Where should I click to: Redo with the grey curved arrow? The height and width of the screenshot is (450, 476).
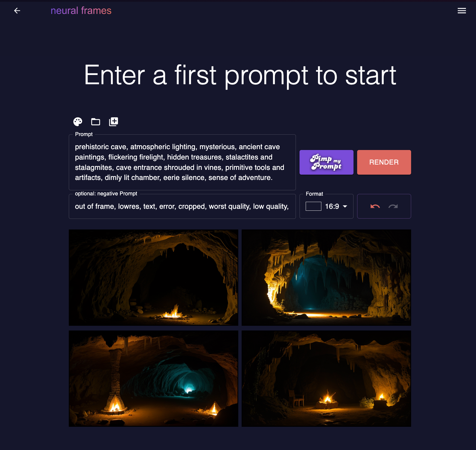click(x=393, y=207)
